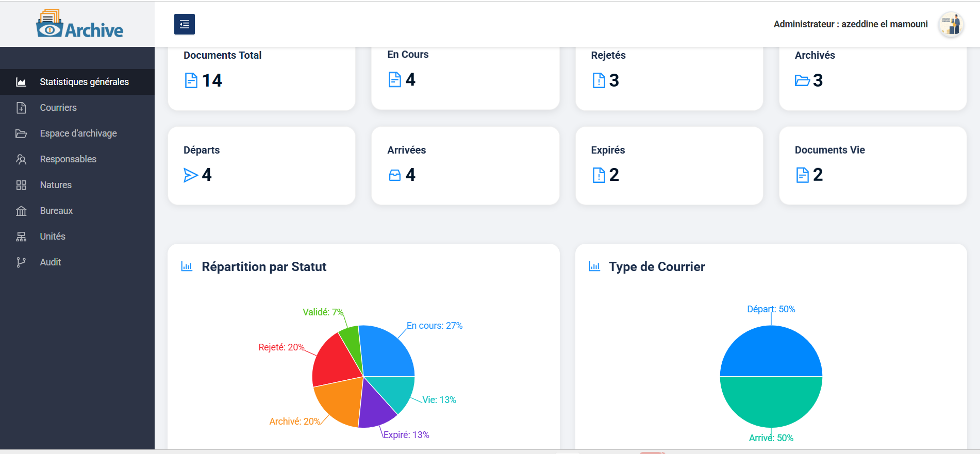Click the Bureaux bank building icon
This screenshot has width=980, height=454.
point(21,211)
